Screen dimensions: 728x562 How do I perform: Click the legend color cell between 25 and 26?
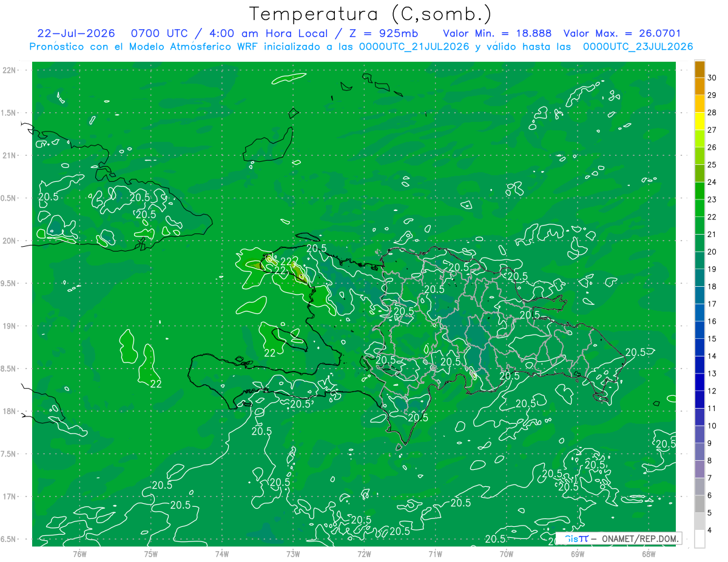[699, 156]
